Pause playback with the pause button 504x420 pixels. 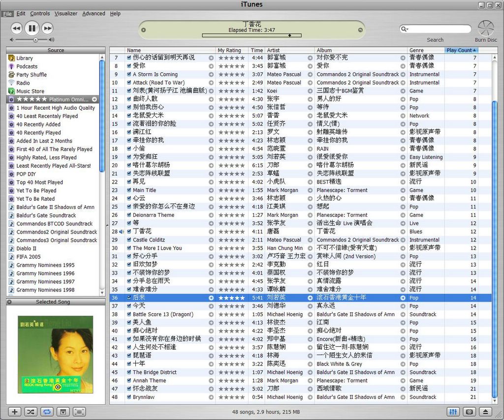coord(32,28)
